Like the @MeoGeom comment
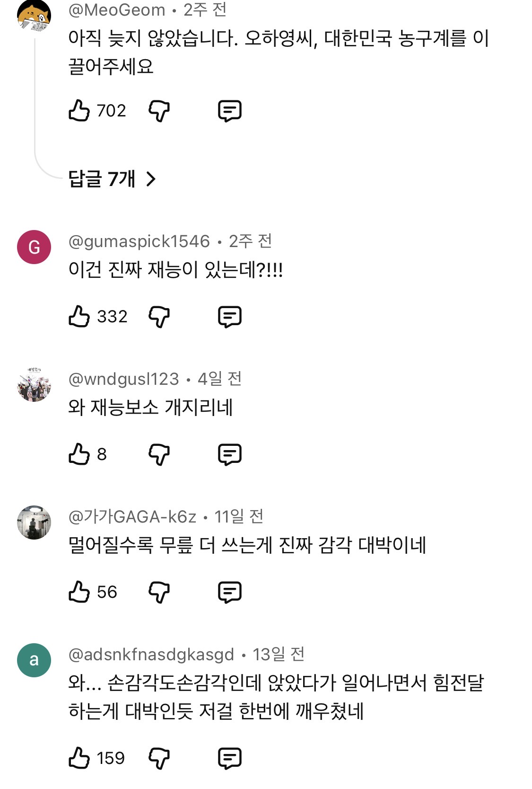This screenshot has height=789, width=532. [79, 111]
